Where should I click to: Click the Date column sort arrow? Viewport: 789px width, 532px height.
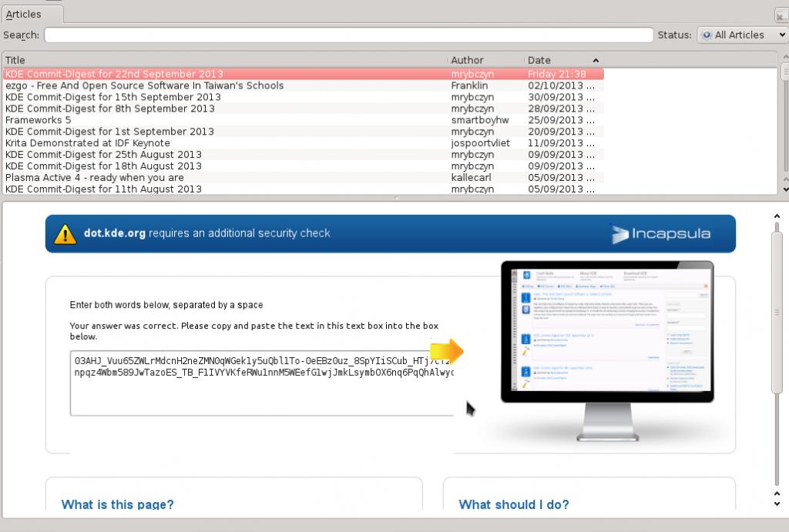pyautogui.click(x=596, y=60)
